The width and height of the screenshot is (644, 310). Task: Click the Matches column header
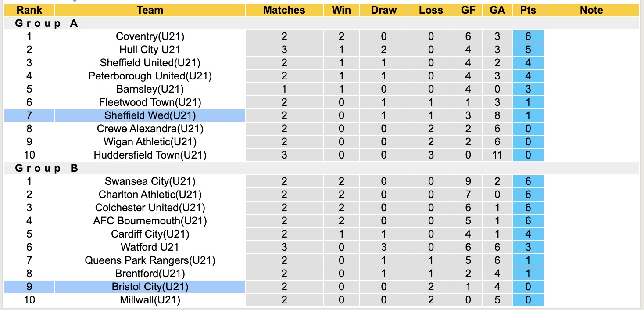click(x=284, y=10)
